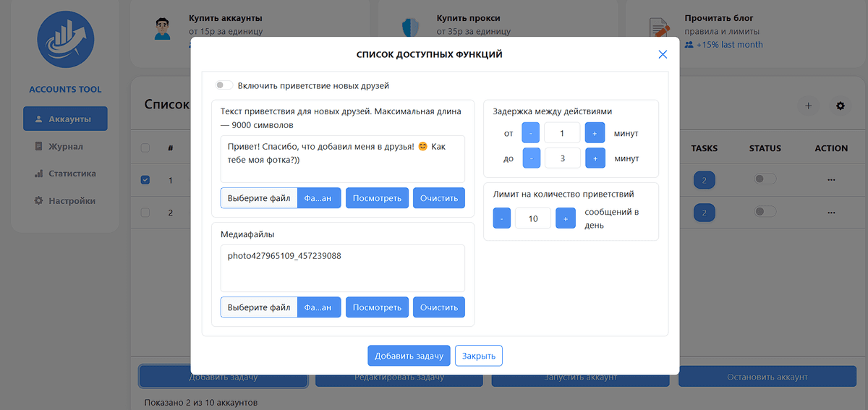This screenshot has height=410, width=868.
Task: Decrease the greetings limit with minus button
Action: 502,218
